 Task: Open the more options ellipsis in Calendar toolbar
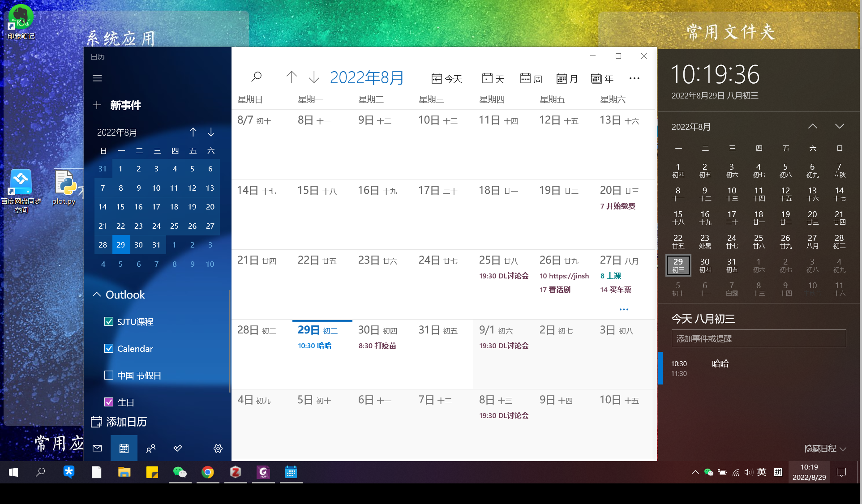pyautogui.click(x=634, y=78)
